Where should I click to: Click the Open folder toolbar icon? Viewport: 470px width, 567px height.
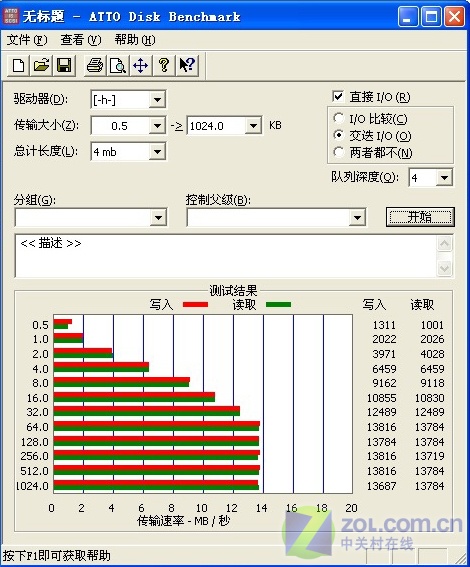(x=41, y=65)
